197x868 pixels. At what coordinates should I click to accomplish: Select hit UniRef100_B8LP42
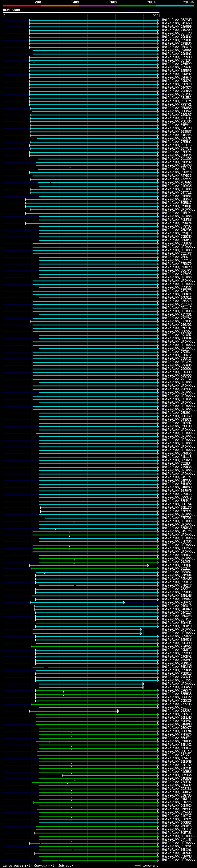point(177,111)
